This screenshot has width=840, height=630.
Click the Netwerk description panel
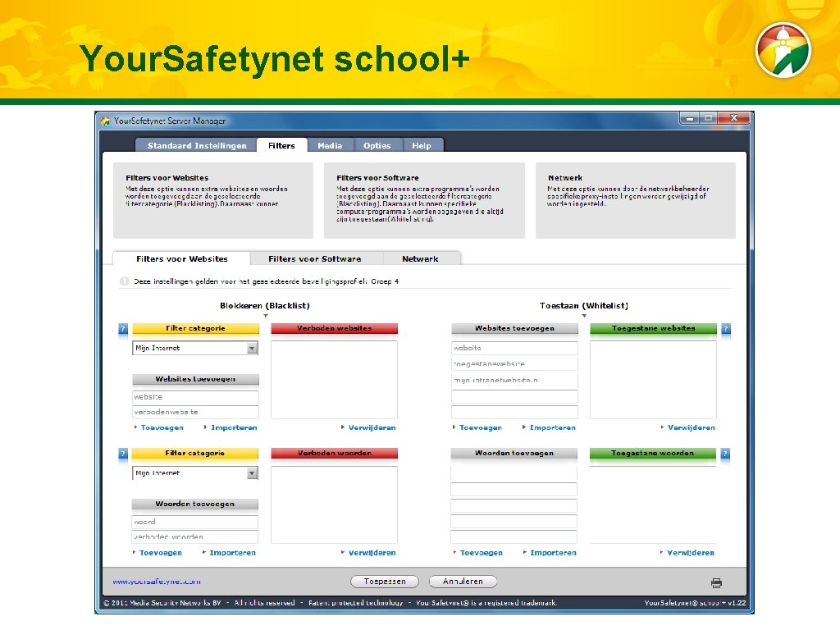click(x=636, y=200)
